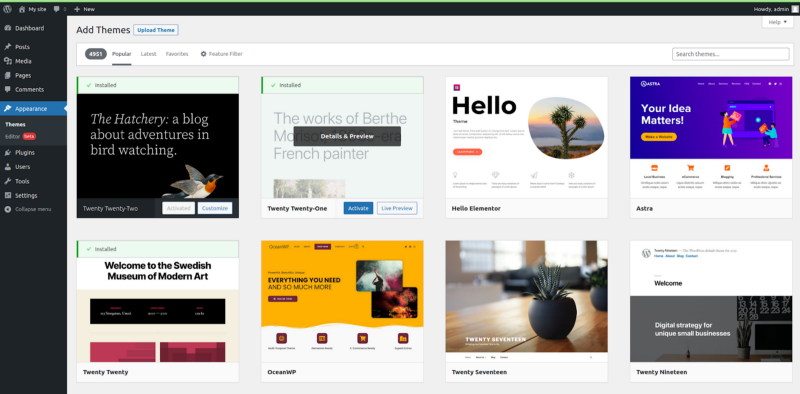Click the Appearance paintbrush icon
Screen dimensions: 800x394
click(8, 108)
